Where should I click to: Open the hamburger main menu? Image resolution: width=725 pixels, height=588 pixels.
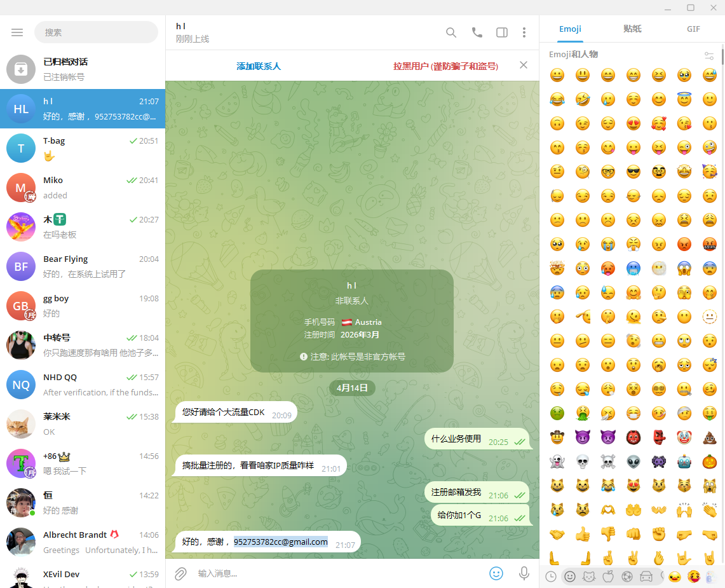tap(17, 32)
